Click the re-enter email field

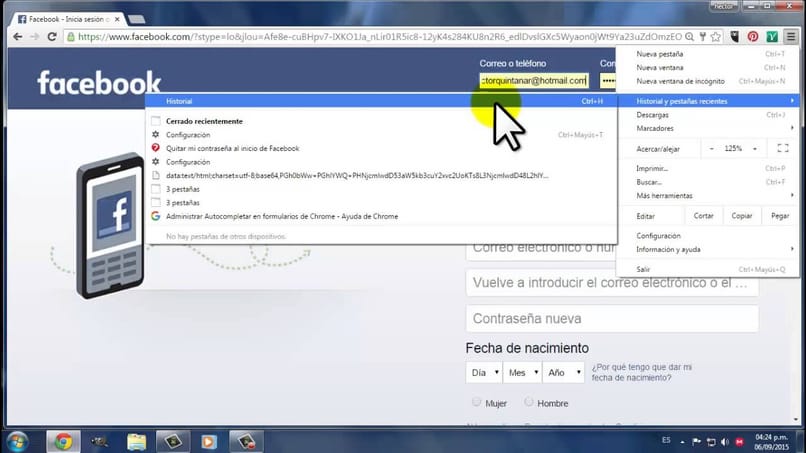pyautogui.click(x=612, y=283)
